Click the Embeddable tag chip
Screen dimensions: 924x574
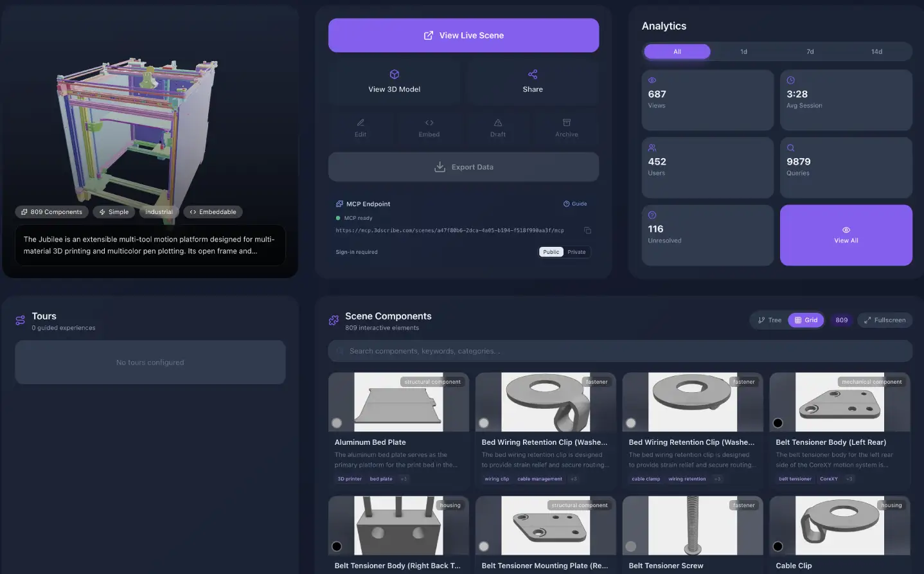point(213,212)
